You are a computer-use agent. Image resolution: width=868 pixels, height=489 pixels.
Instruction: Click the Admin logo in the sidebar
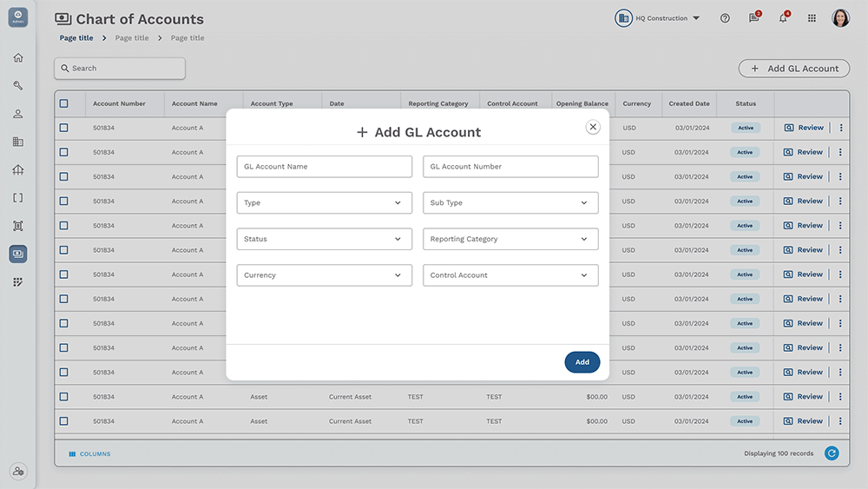[x=18, y=17]
